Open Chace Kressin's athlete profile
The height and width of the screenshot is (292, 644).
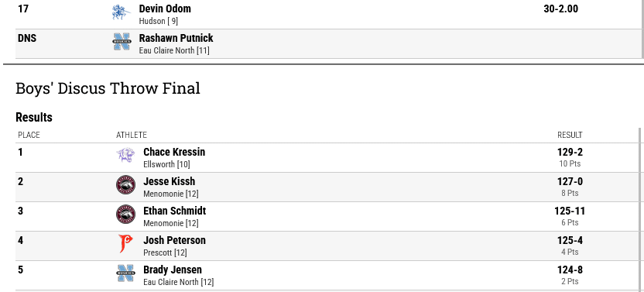pos(174,152)
